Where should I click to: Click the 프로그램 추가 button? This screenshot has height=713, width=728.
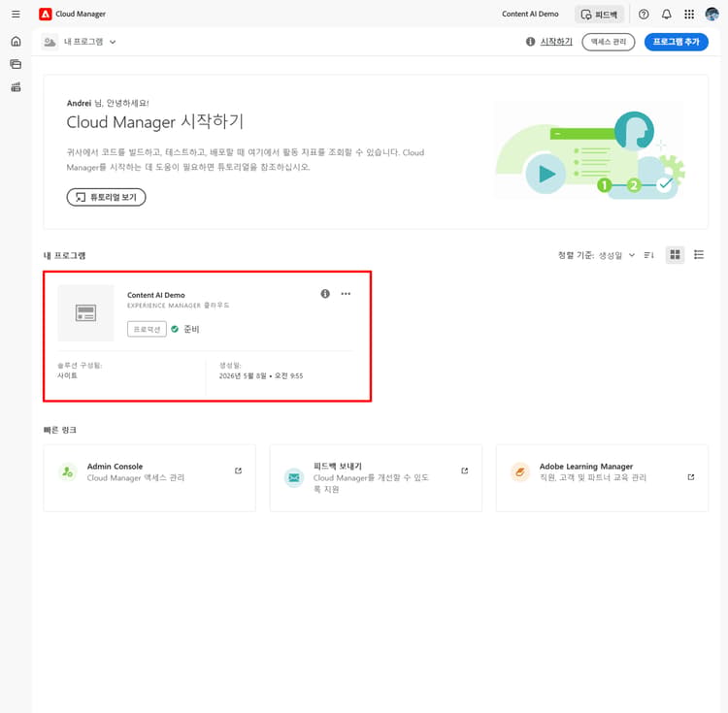(x=676, y=42)
